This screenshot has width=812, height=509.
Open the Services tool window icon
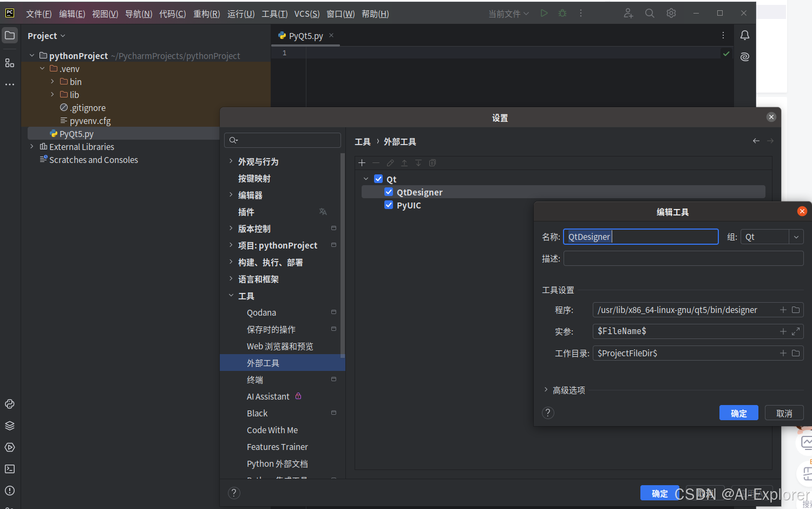click(10, 447)
